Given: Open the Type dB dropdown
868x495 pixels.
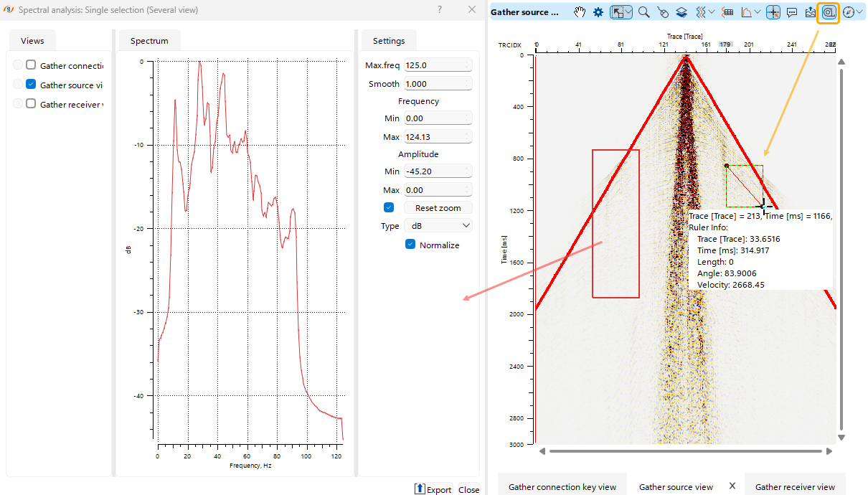Looking at the screenshot, I should [x=438, y=226].
